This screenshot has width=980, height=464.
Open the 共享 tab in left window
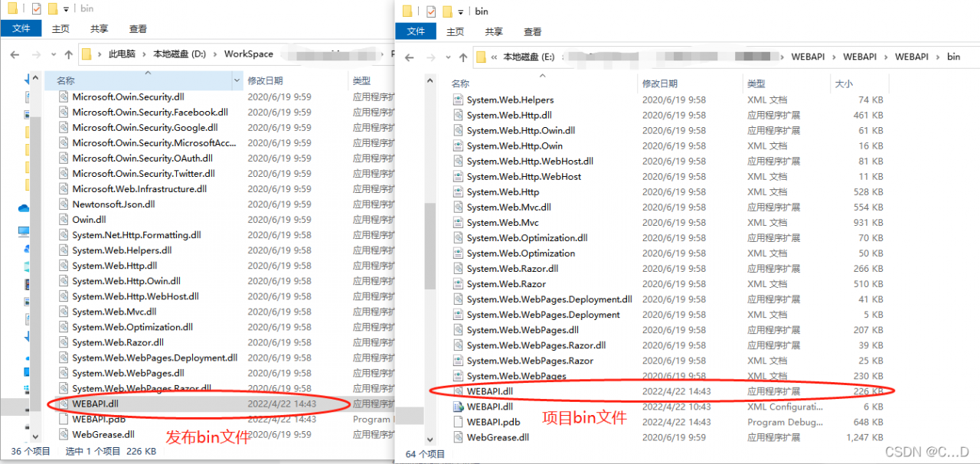(x=100, y=28)
